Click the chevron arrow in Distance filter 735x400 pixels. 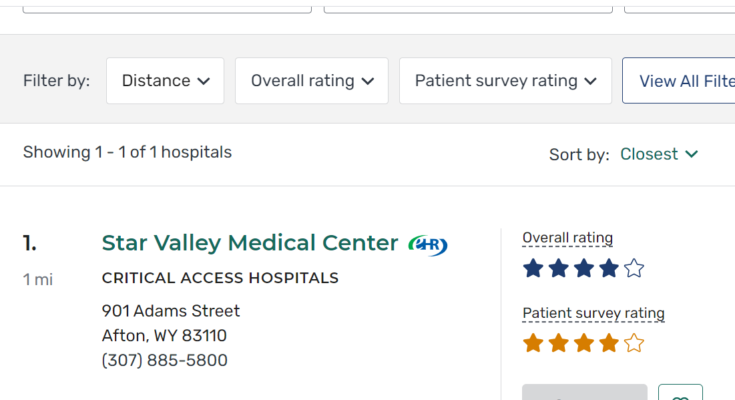204,81
